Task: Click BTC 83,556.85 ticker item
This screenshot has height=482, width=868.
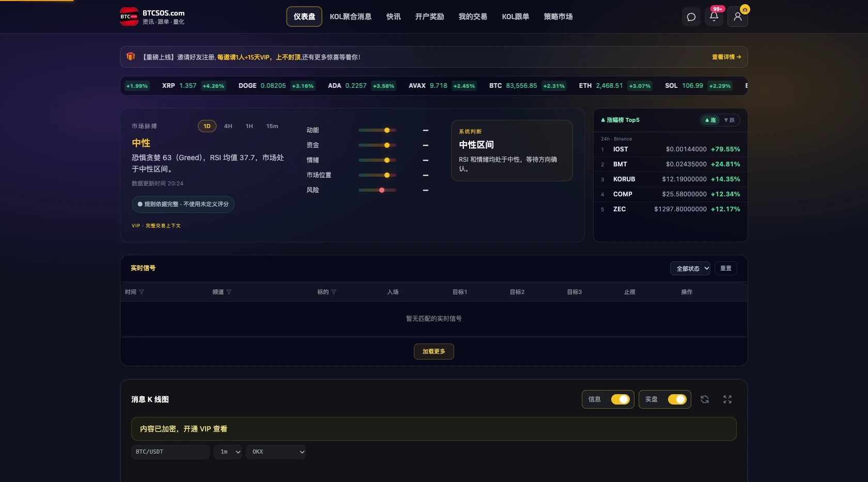Action: pyautogui.click(x=527, y=86)
